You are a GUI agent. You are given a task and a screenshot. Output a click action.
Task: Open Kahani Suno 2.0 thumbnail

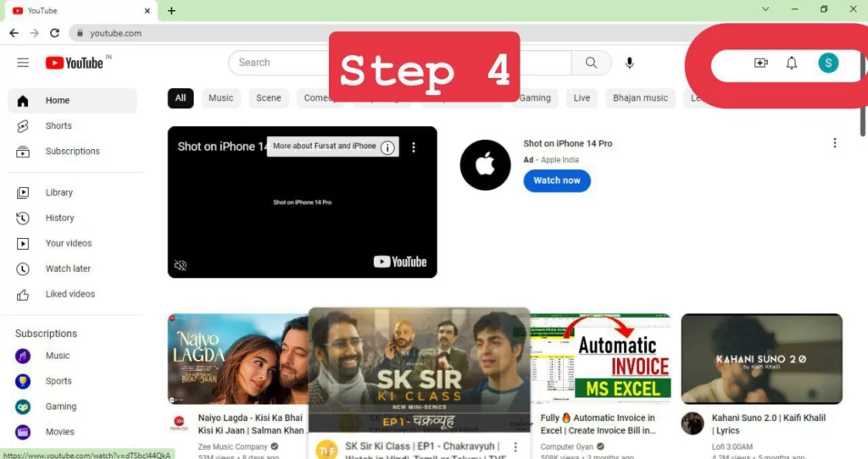tap(762, 359)
